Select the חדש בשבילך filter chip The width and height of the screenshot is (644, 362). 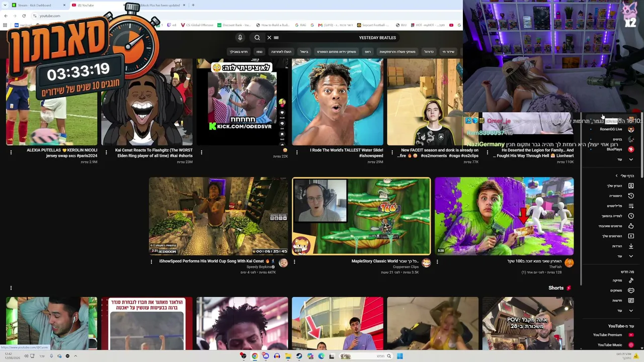coord(239,52)
